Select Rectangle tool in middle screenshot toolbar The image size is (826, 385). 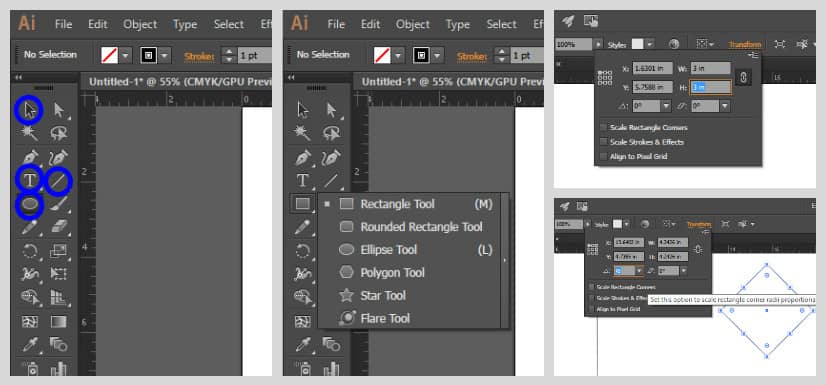(302, 204)
